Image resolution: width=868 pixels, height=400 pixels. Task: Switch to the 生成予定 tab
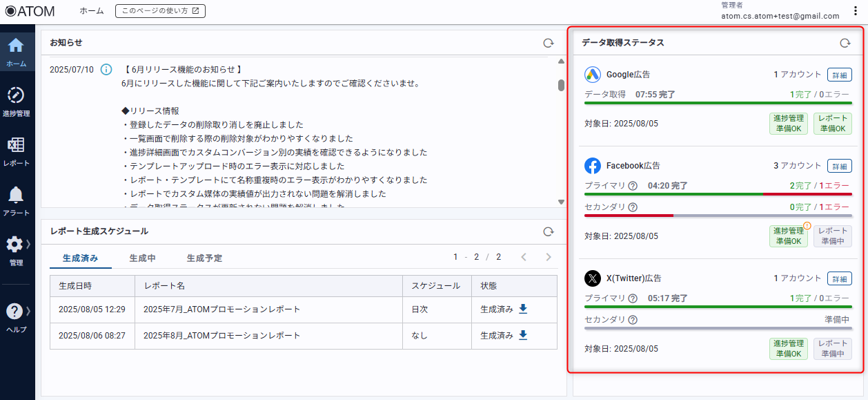tap(204, 258)
